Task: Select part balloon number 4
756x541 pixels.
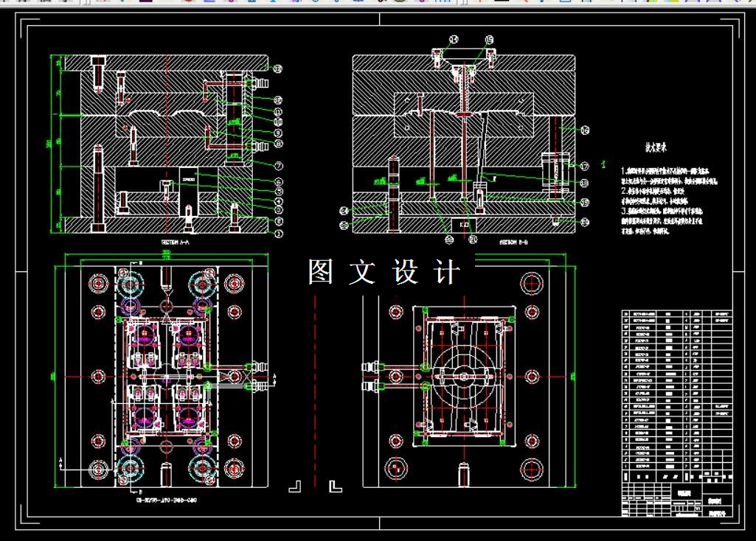Action: point(279,201)
